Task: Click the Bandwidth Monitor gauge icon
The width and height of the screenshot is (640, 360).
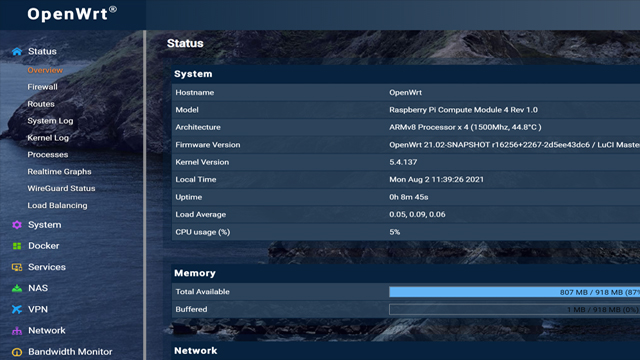Action: pos(17,352)
